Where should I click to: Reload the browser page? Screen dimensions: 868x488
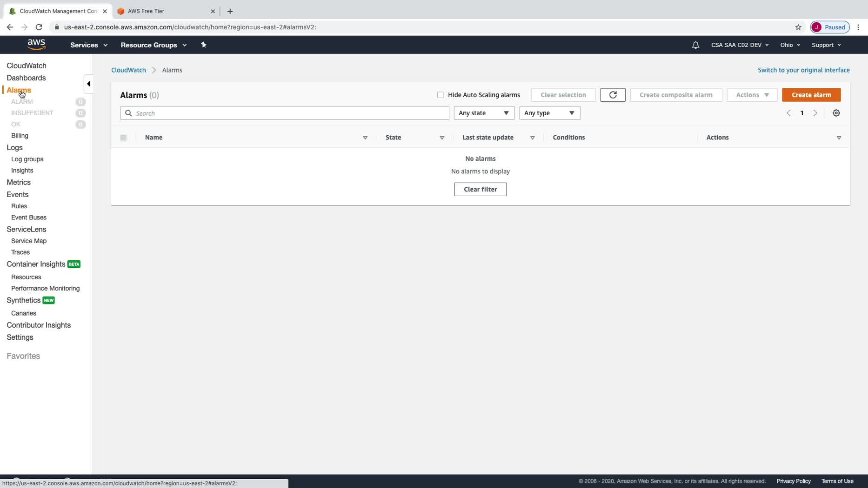tap(39, 27)
